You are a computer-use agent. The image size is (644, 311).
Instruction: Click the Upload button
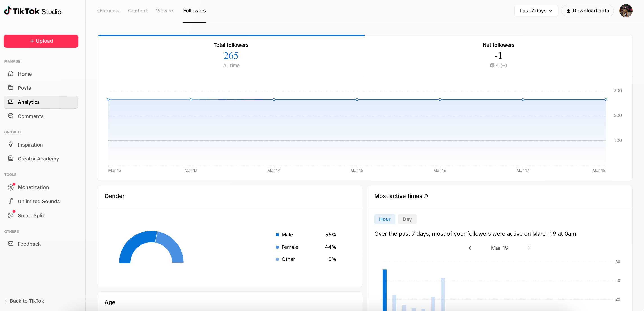point(41,41)
